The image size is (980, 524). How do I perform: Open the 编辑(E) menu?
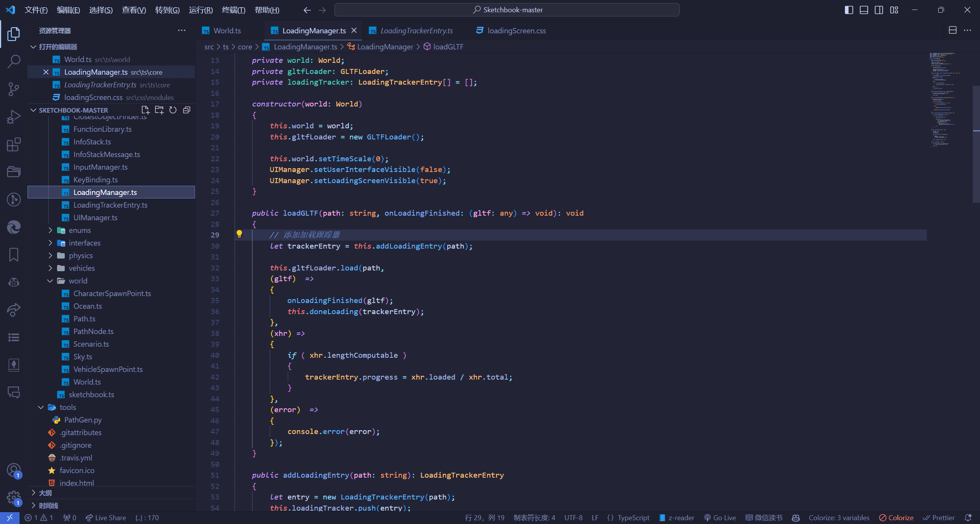[x=68, y=10]
